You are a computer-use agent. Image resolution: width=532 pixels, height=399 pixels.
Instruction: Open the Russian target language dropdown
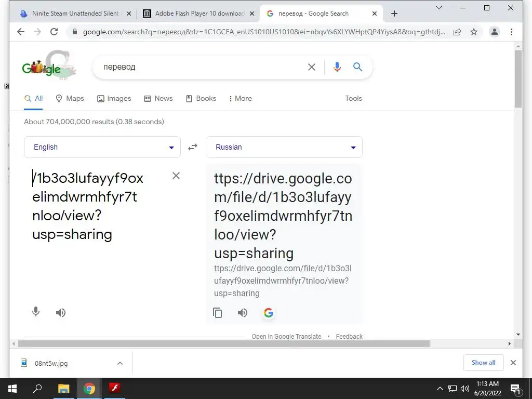284,147
